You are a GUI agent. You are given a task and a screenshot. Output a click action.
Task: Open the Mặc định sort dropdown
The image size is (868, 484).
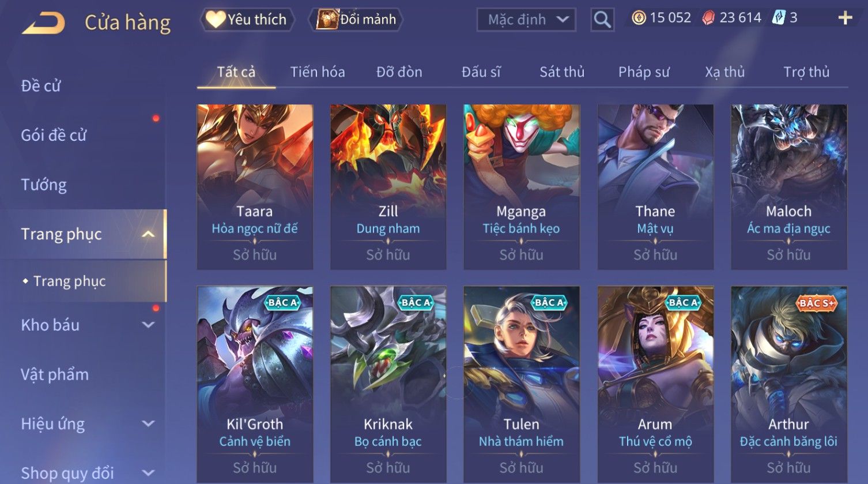click(526, 20)
